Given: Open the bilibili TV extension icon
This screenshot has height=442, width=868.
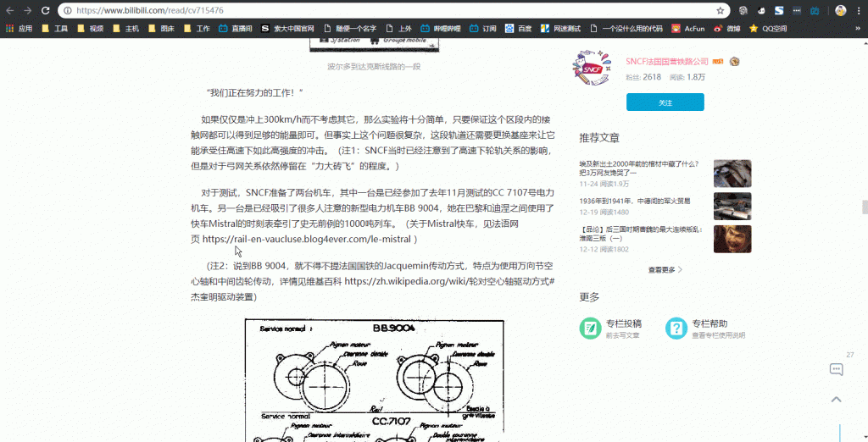Looking at the screenshot, I should pos(815,10).
